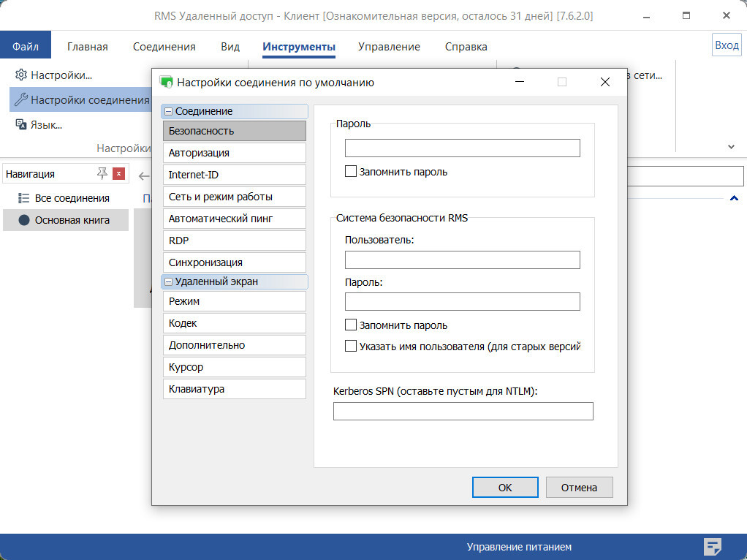Image resolution: width=747 pixels, height=560 pixels.
Task: Select Кодек settings item
Action: 235,322
